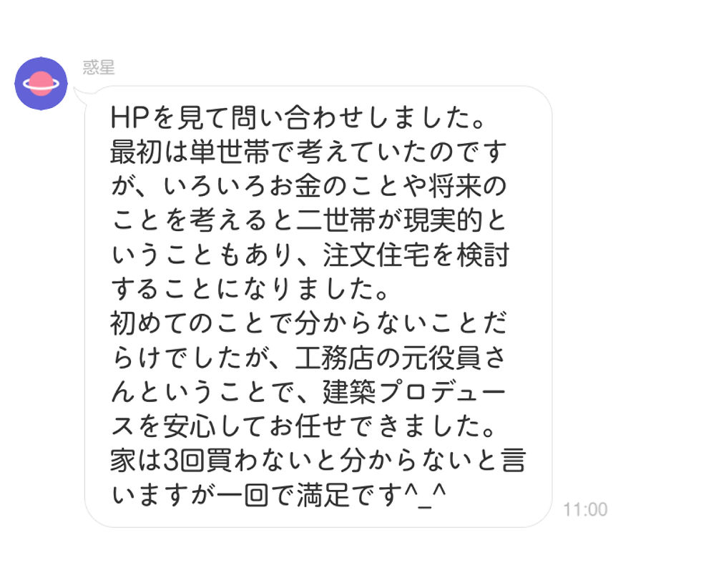Click the pink Saturn planet inside the avatar
701x588 pixels.
[41, 84]
